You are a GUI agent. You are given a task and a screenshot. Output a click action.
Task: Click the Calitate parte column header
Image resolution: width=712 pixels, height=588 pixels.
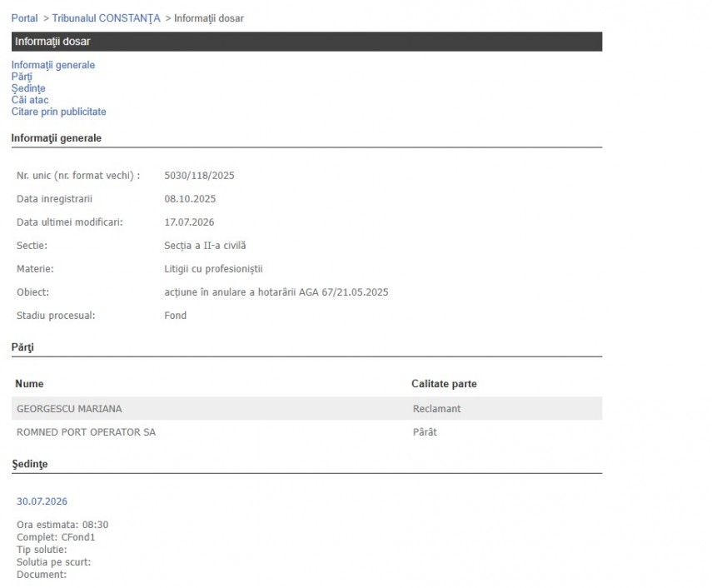click(x=444, y=384)
